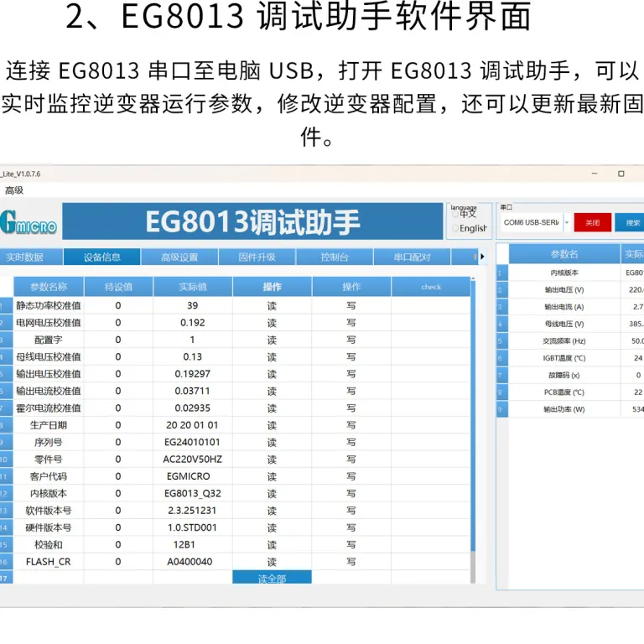Click 写 for 输出电流校准值
This screenshot has width=644, height=644.
click(x=351, y=391)
